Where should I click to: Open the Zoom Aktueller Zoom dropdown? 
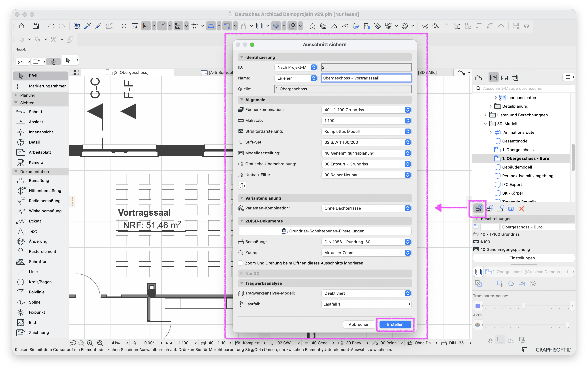pyautogui.click(x=366, y=253)
